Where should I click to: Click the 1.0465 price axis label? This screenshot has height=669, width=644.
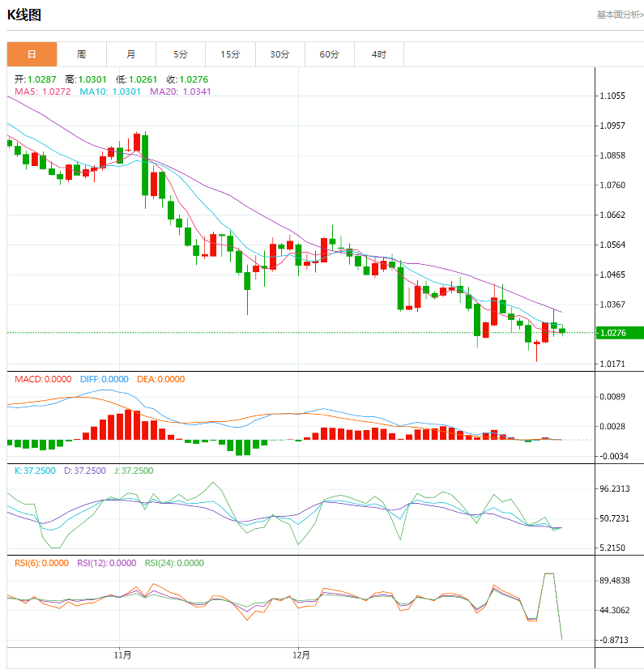point(612,275)
